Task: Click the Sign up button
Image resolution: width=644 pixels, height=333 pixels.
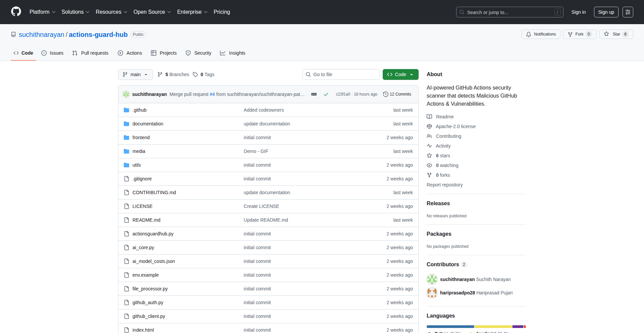Action: (x=606, y=12)
